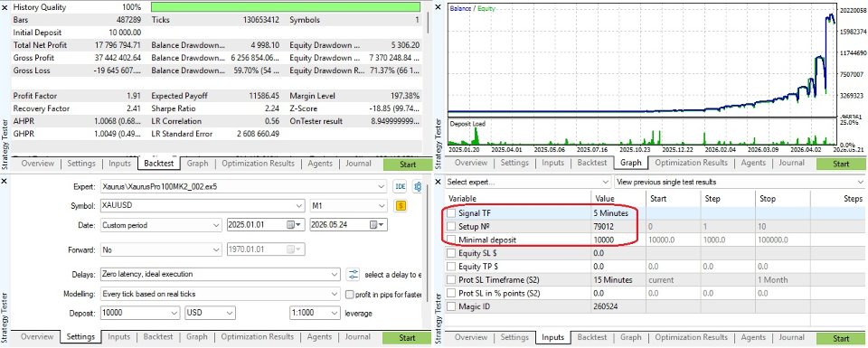Open Journal tab in the Inputs panel

pyautogui.click(x=791, y=337)
